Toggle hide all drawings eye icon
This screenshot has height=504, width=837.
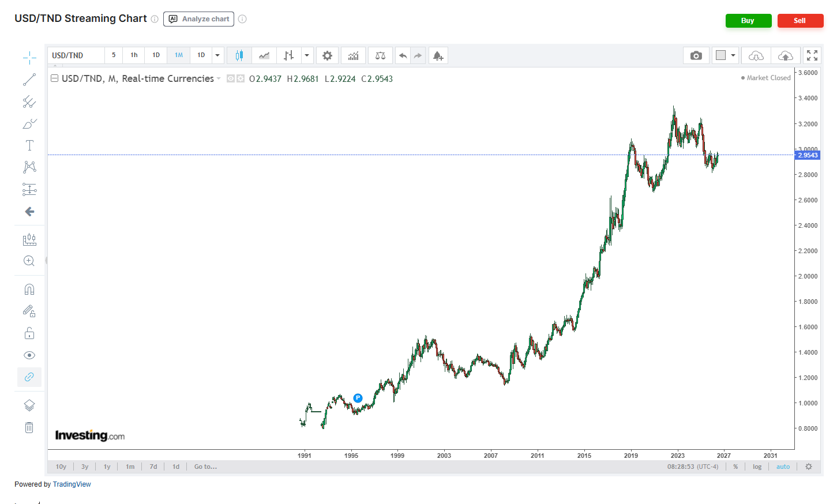coord(29,355)
